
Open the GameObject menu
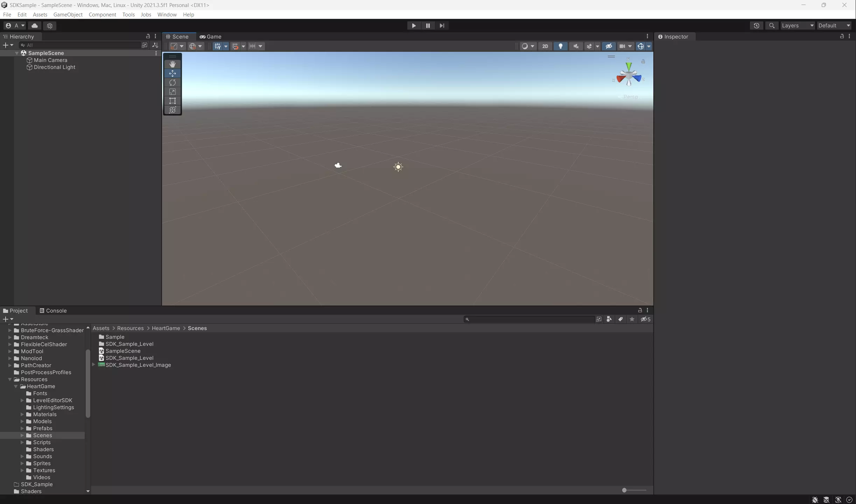pos(68,14)
